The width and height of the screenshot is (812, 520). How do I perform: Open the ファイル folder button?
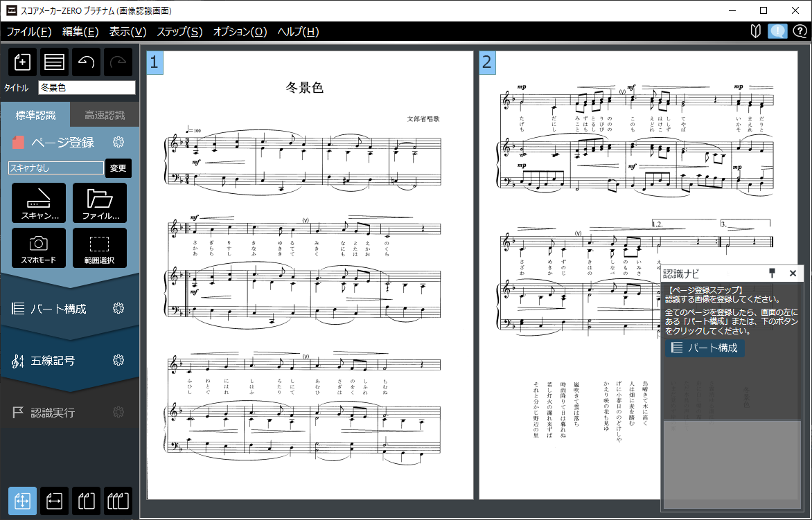100,203
